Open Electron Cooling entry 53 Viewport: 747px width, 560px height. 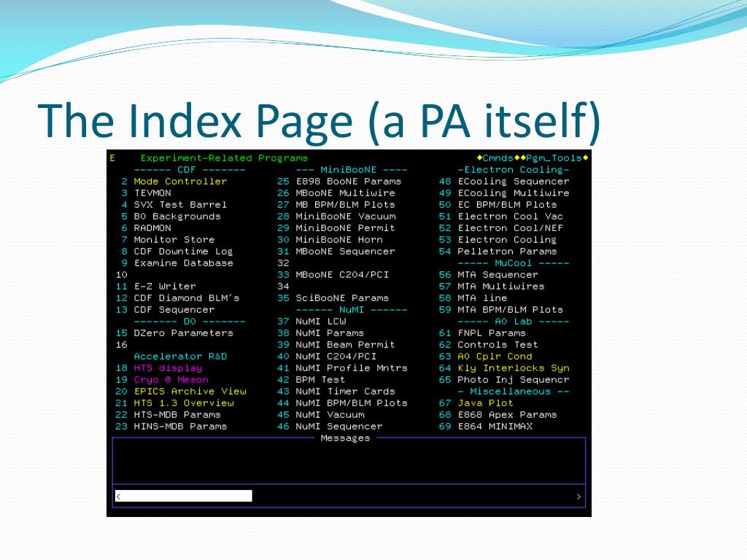pyautogui.click(x=507, y=239)
